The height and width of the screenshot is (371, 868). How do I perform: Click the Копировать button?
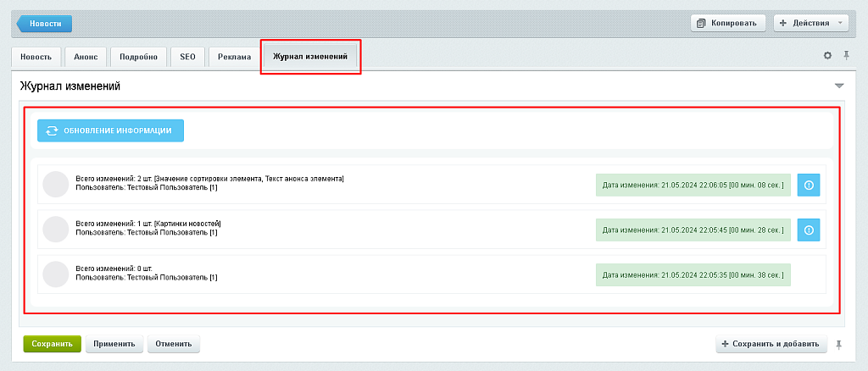(729, 24)
